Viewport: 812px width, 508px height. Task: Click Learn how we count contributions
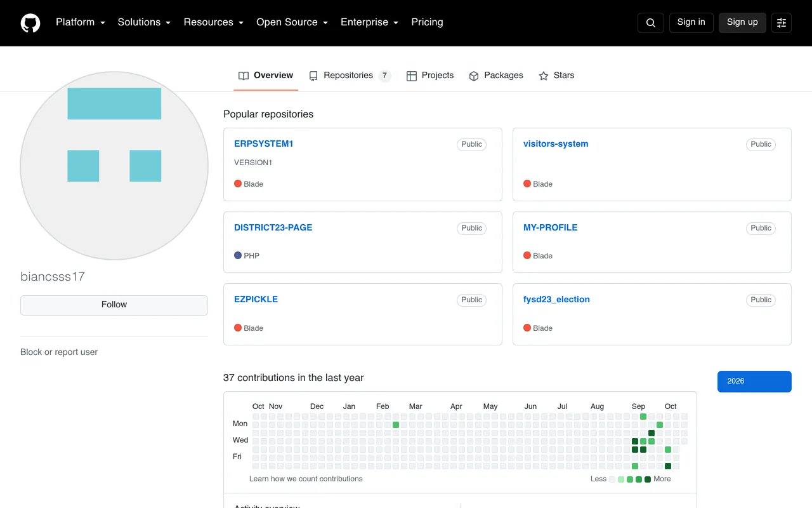[x=306, y=479]
